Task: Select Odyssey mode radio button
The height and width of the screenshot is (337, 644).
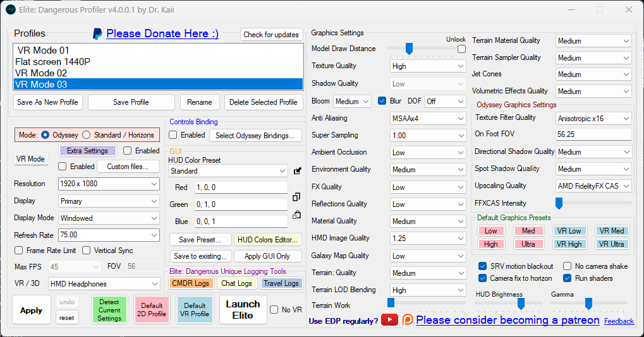Action: coord(45,135)
